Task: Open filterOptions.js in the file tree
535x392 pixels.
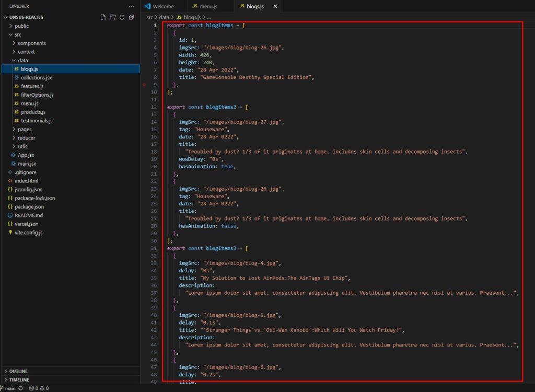Action: point(37,95)
